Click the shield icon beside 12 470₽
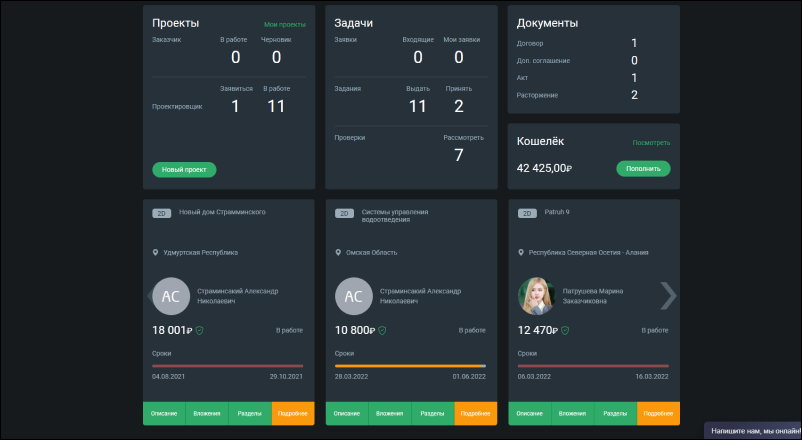 coord(566,329)
